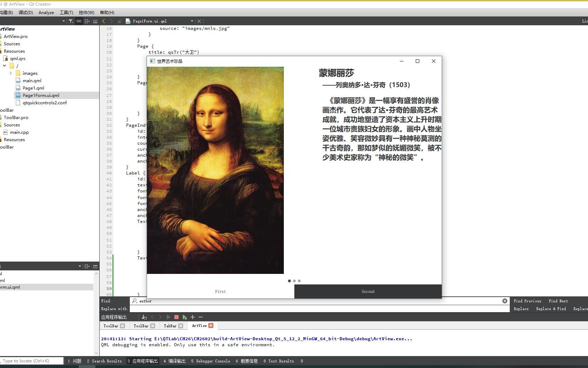Click the attach debugger green play icon
Image resolution: width=588 pixels, height=368 pixels.
pyautogui.click(x=185, y=317)
